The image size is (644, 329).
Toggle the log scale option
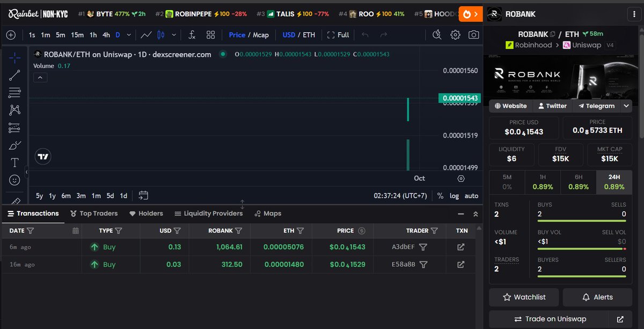tap(454, 196)
